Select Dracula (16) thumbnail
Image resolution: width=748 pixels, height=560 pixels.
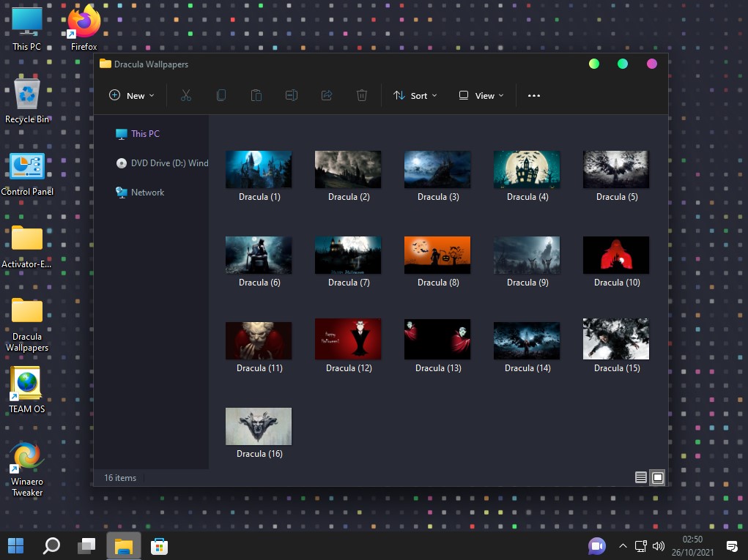[259, 426]
